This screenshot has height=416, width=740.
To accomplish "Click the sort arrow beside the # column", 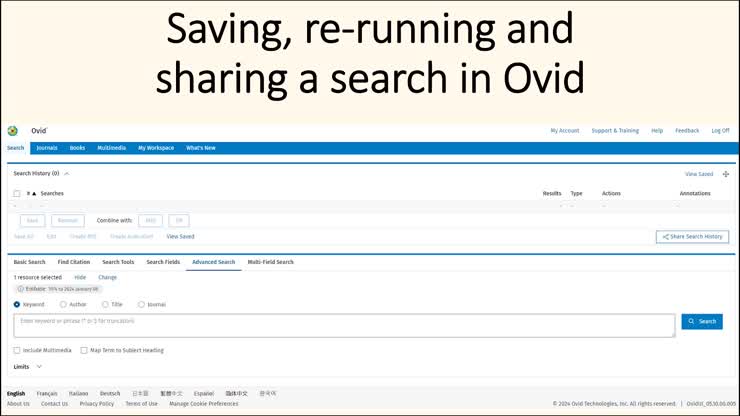I will point(34,194).
